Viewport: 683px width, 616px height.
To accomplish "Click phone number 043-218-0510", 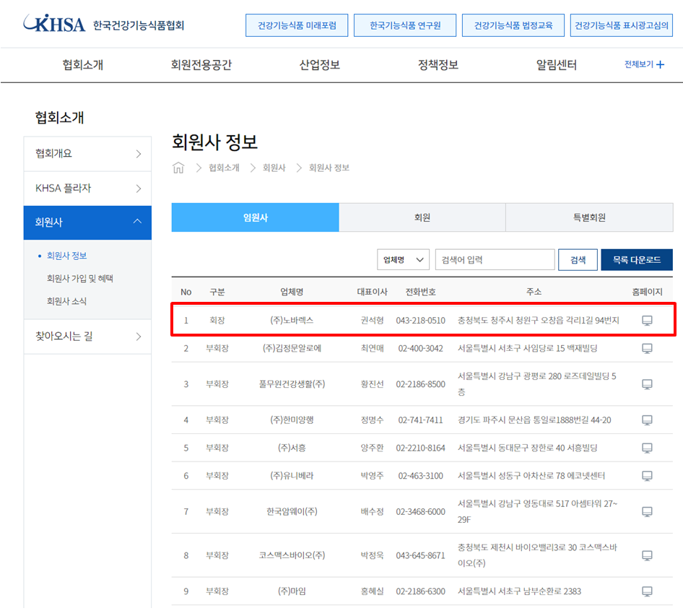I will pyautogui.click(x=420, y=321).
